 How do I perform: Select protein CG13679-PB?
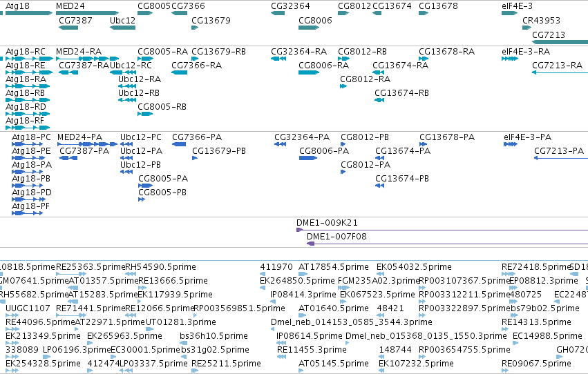click(195, 158)
